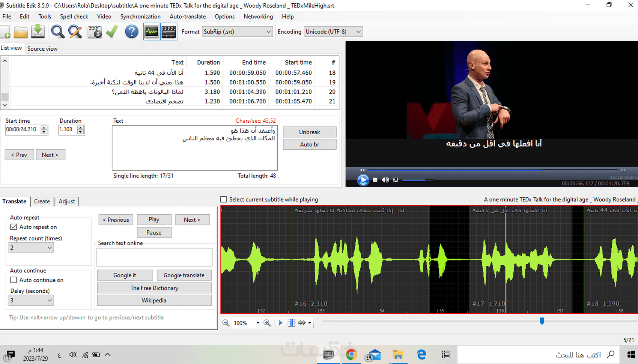This screenshot has width=638, height=364.
Task: Toggle the video player toolbar icon
Action: pyautogui.click(x=169, y=32)
